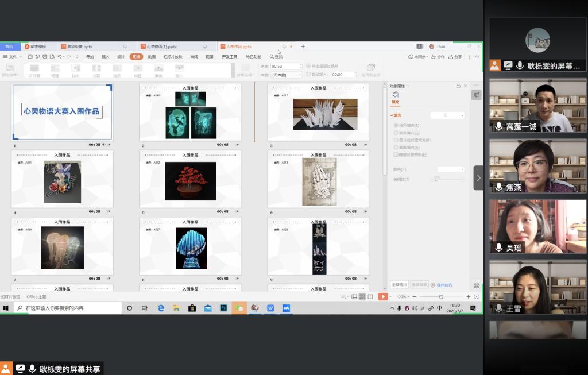588x375 pixels.
Task: Click the orange slideshow play button
Action: [x=383, y=296]
